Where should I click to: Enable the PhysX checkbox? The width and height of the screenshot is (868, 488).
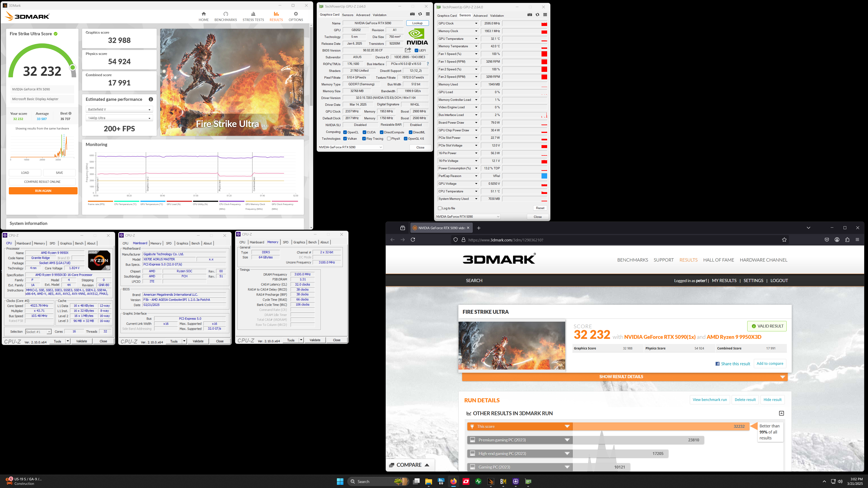[389, 139]
